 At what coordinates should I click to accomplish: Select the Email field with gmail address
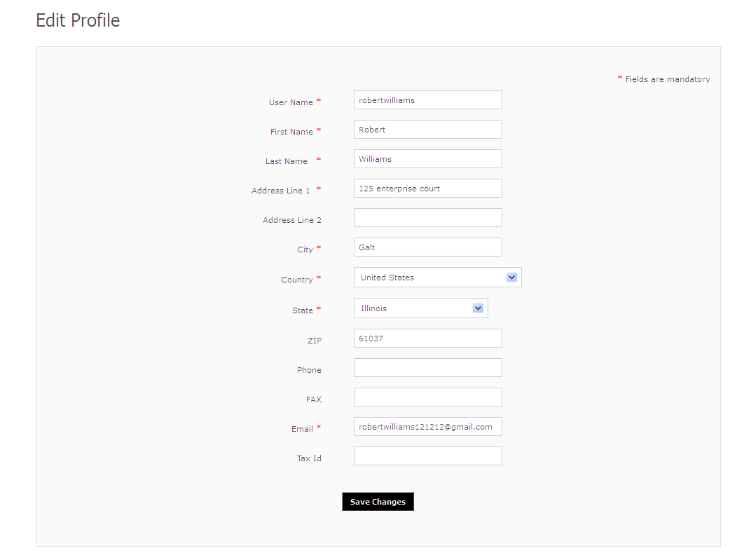[x=427, y=427]
